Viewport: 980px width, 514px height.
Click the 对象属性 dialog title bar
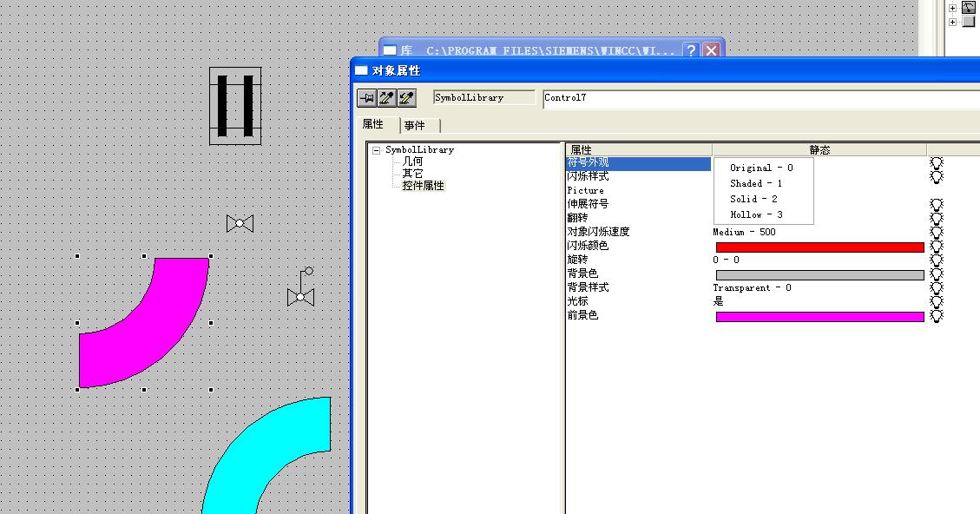pyautogui.click(x=666, y=70)
